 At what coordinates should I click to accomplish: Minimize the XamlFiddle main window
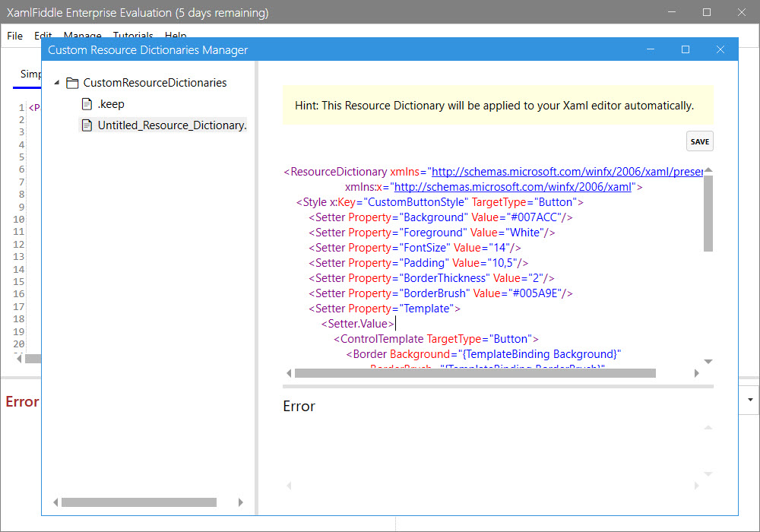coord(672,12)
